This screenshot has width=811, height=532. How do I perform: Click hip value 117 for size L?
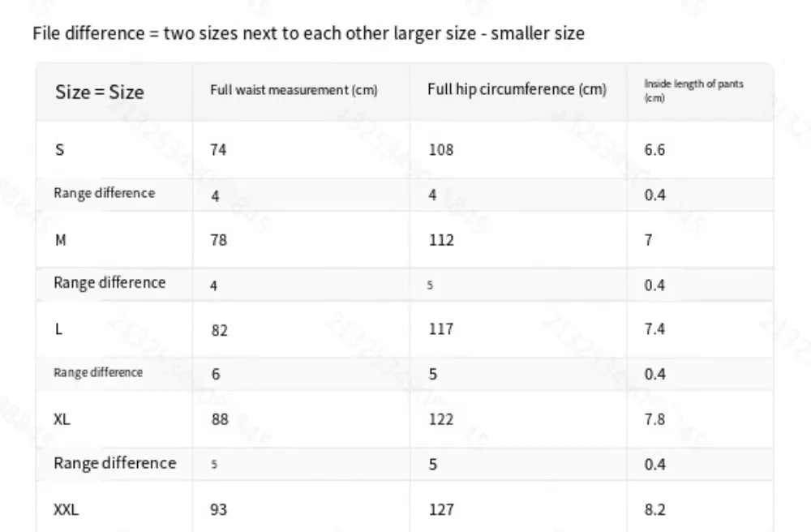(440, 329)
